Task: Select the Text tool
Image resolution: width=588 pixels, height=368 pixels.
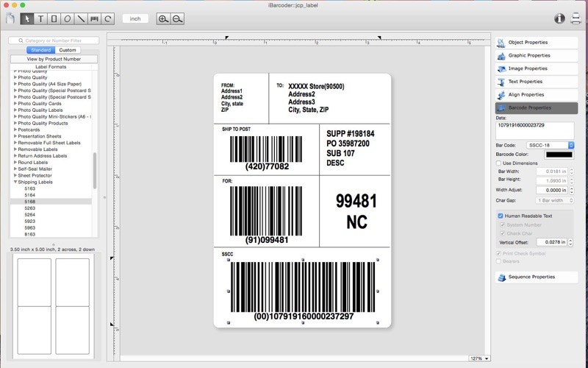Action: (40, 18)
